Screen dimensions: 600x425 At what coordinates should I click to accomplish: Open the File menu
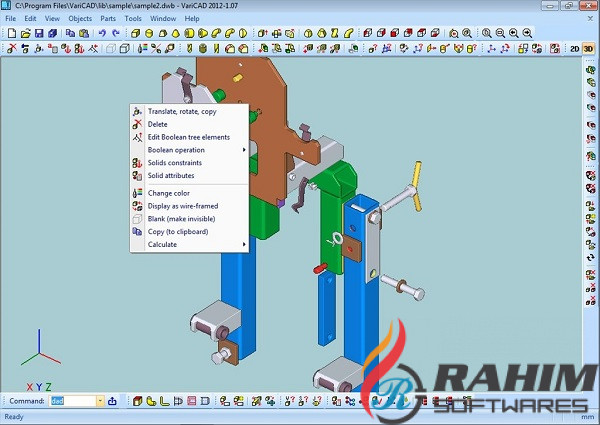click(x=11, y=18)
